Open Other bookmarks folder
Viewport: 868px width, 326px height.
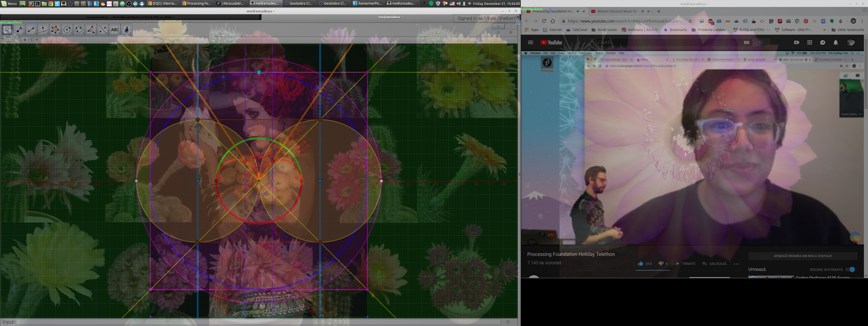(x=848, y=30)
